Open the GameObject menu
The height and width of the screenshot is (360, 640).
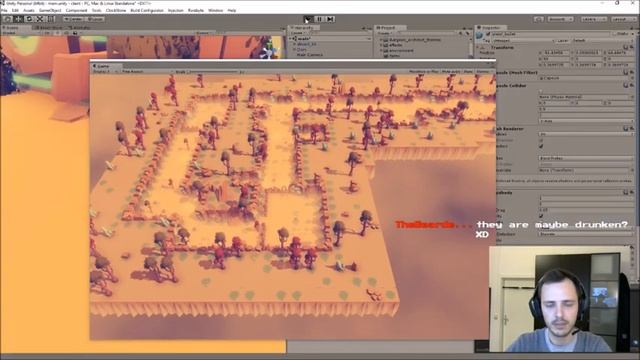point(50,10)
